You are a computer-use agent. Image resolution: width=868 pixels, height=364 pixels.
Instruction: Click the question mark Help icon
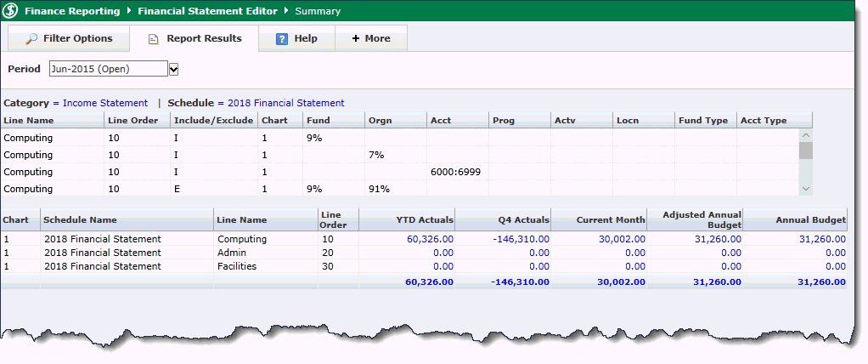[282, 39]
